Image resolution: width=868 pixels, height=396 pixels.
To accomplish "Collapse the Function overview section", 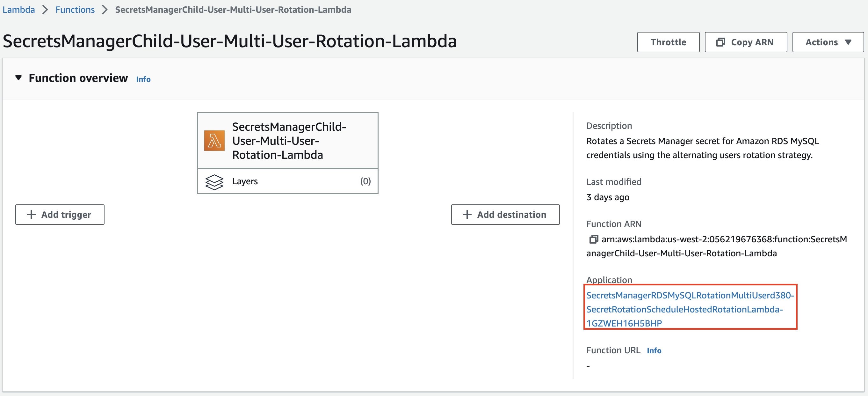I will coord(18,78).
